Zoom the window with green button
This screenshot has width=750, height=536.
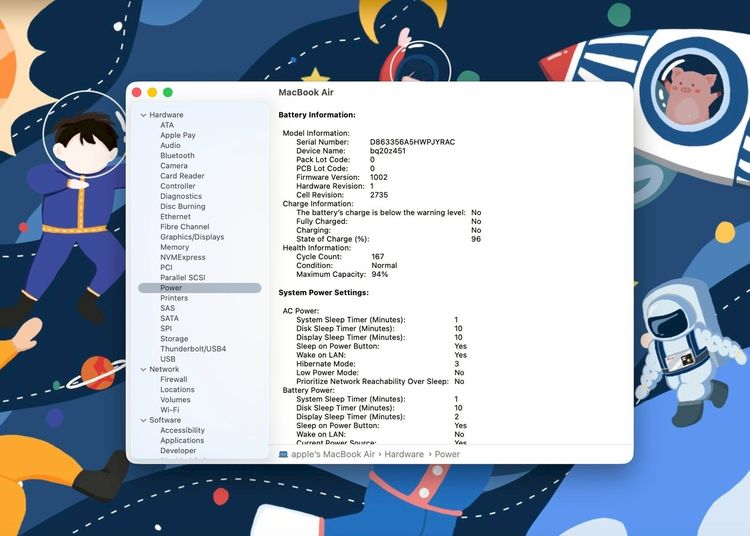(168, 92)
